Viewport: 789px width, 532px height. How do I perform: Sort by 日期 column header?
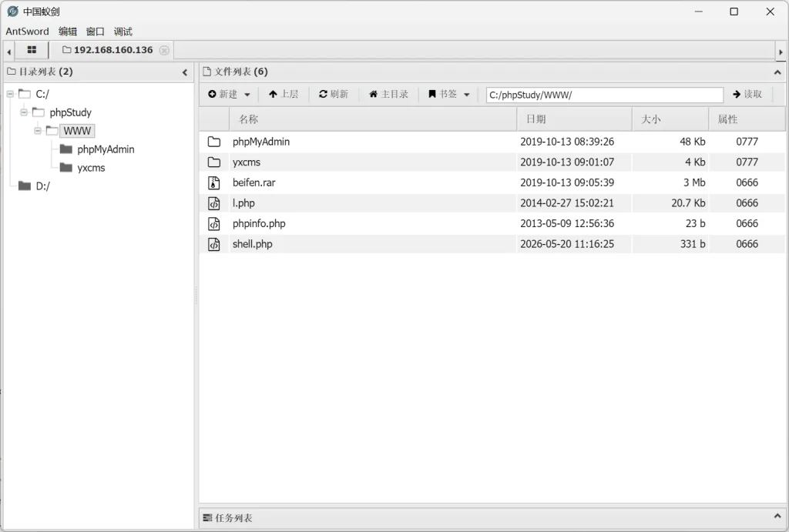(574, 119)
